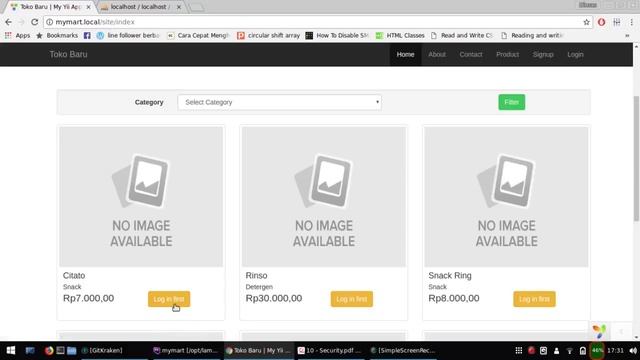Image resolution: width=640 pixels, height=360 pixels.
Task: Click the 17:31 clock in taskbar
Action: click(616, 350)
